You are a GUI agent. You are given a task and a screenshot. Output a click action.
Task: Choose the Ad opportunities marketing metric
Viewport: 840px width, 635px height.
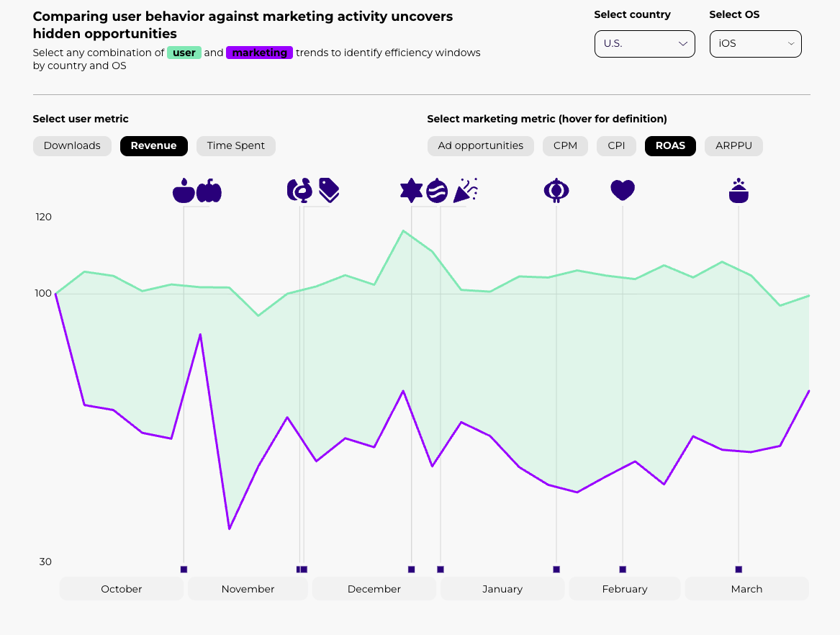pos(480,145)
